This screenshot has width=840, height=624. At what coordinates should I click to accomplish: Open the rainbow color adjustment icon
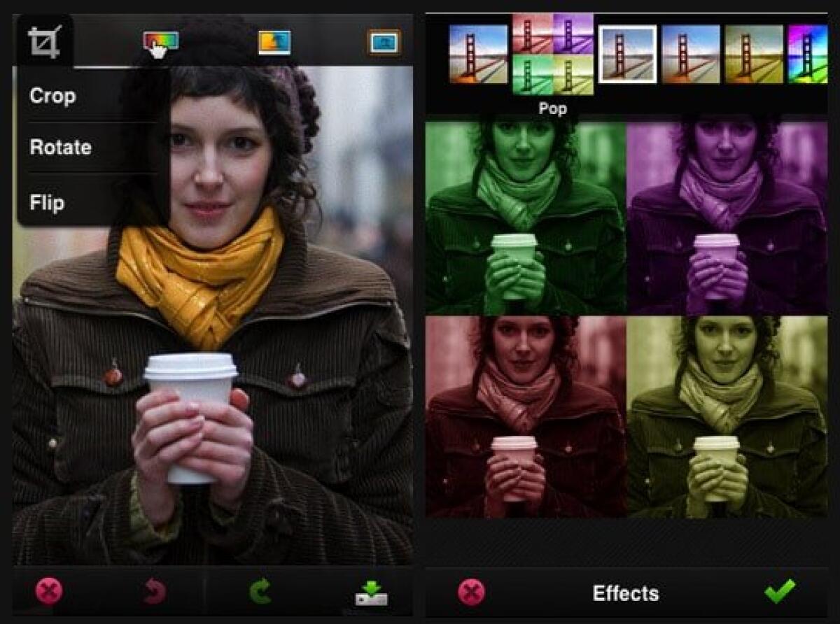point(161,42)
